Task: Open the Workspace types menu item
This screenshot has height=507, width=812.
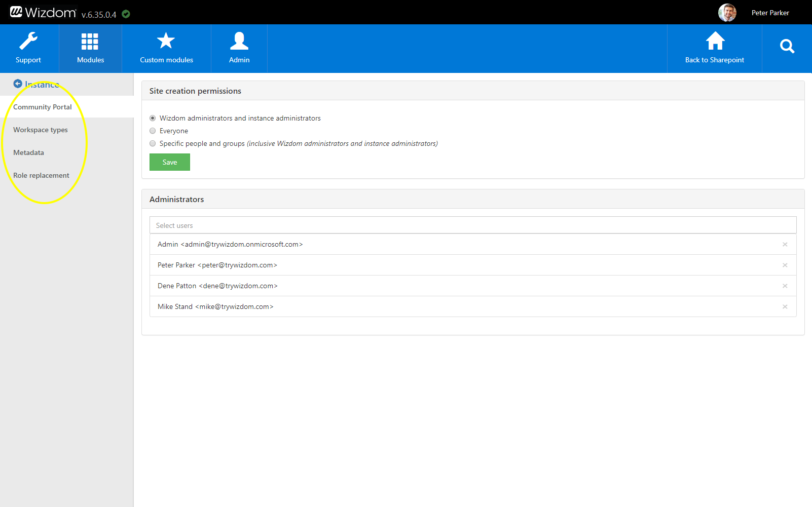Action: (41, 130)
